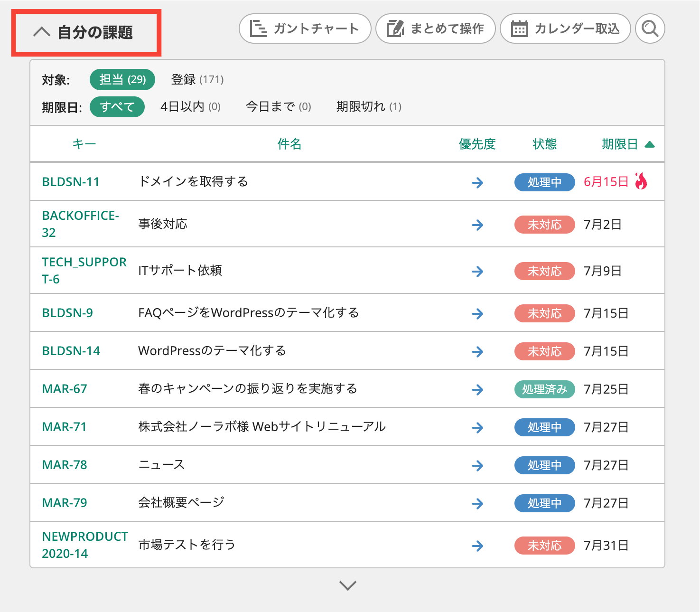The width and height of the screenshot is (700, 612).
Task: Open issue MAR-71
Action: click(x=64, y=427)
